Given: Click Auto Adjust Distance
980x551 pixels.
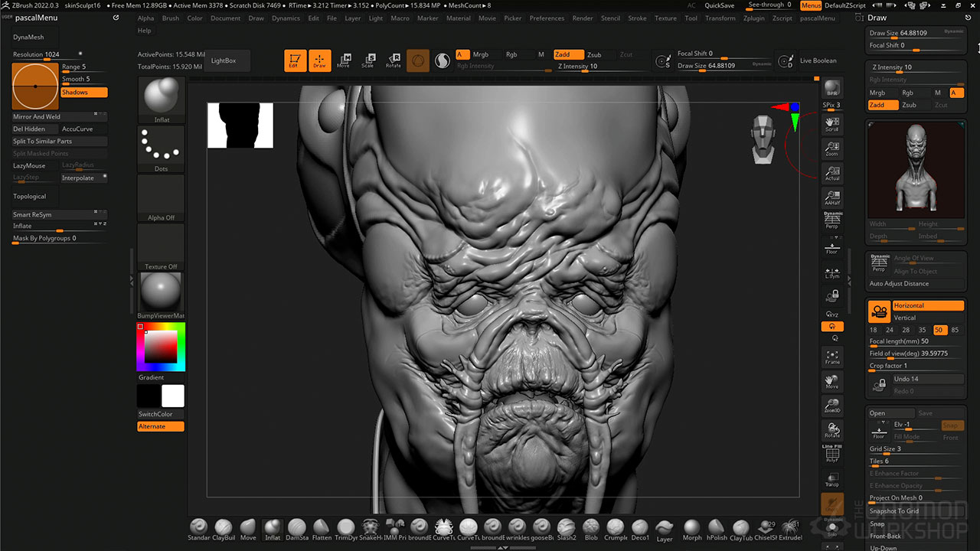Looking at the screenshot, I should pyautogui.click(x=916, y=283).
